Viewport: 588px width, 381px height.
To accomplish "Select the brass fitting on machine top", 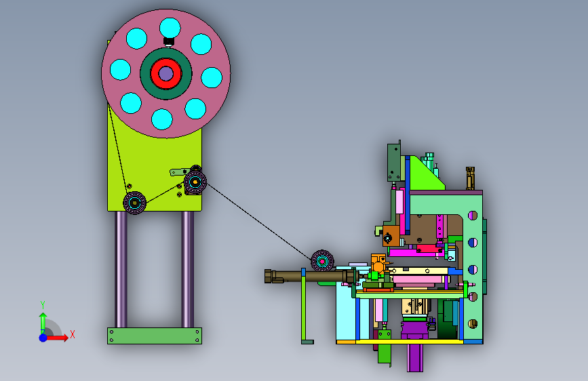I will coord(470,178).
